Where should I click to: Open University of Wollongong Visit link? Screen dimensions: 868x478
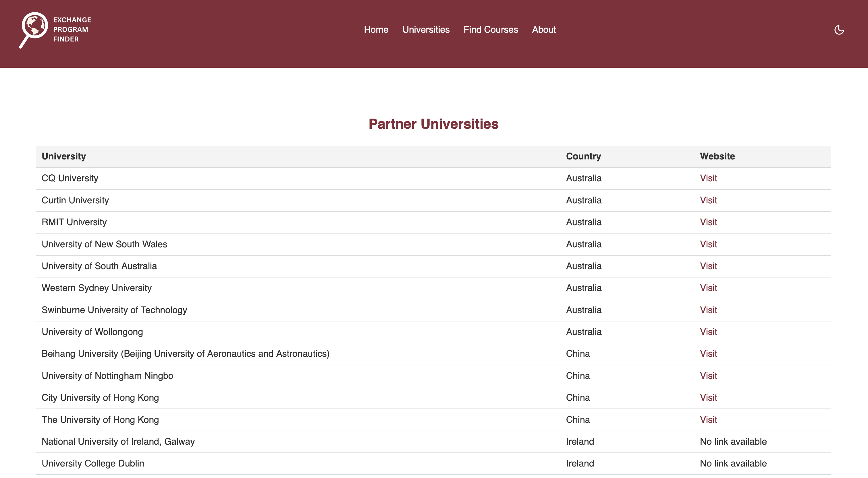(708, 332)
